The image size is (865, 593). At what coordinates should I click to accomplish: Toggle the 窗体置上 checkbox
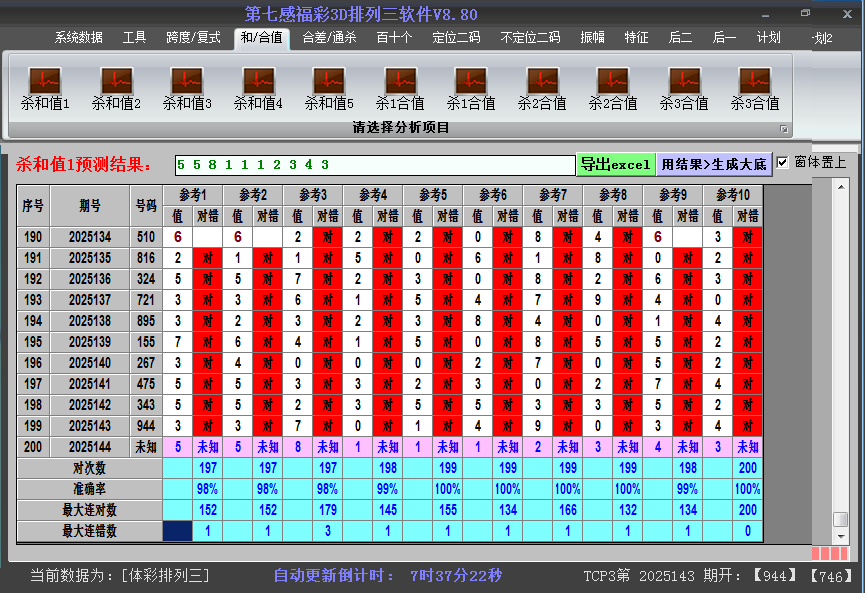782,163
